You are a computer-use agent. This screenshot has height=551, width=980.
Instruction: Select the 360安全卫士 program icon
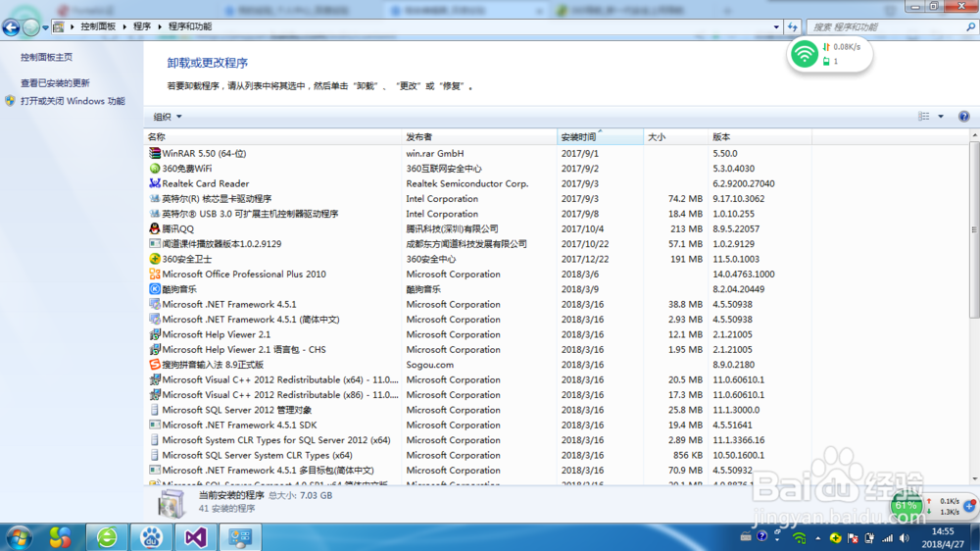155,259
